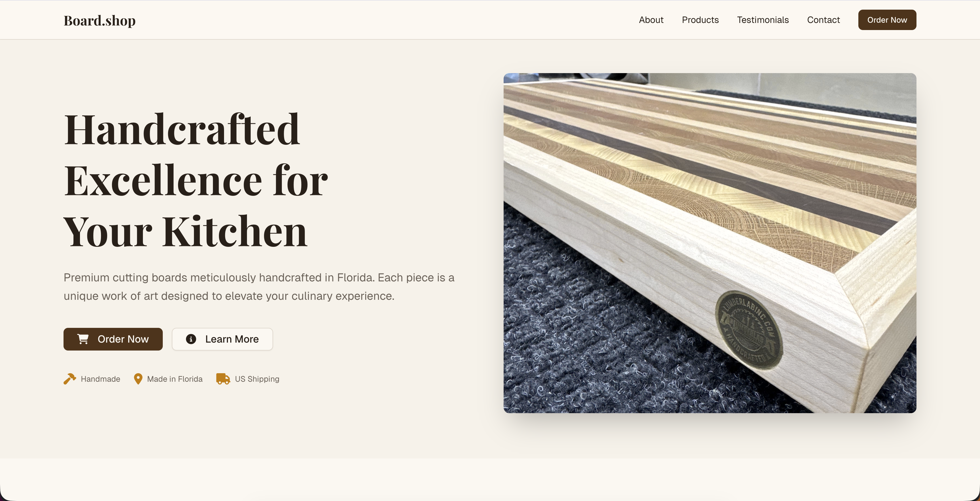
Task: Select Contact in the top navigation
Action: click(823, 20)
